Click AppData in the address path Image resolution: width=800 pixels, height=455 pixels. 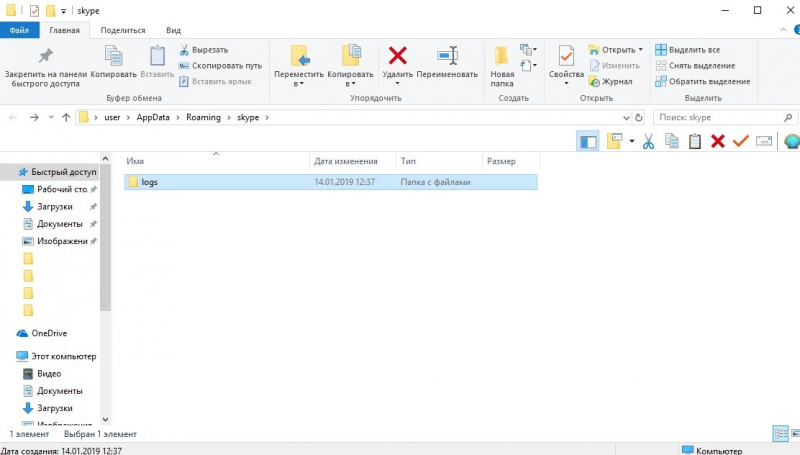tap(153, 117)
